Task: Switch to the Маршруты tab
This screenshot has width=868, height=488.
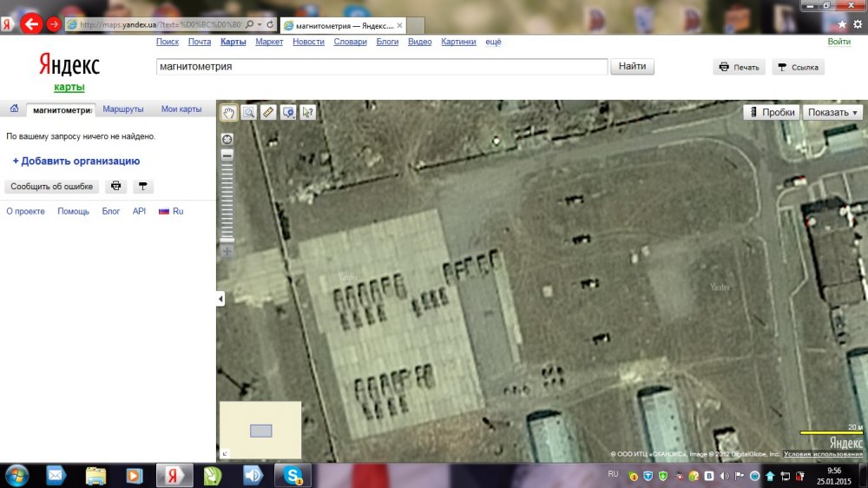Action: point(123,109)
